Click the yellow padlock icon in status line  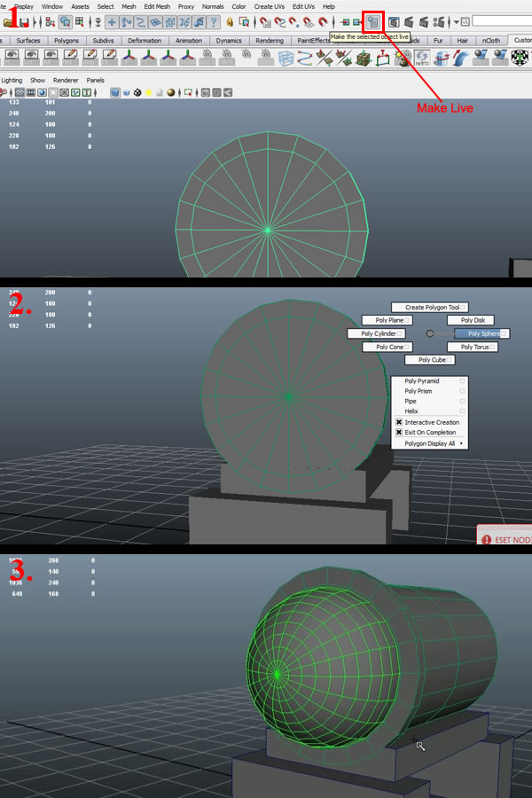(x=231, y=21)
